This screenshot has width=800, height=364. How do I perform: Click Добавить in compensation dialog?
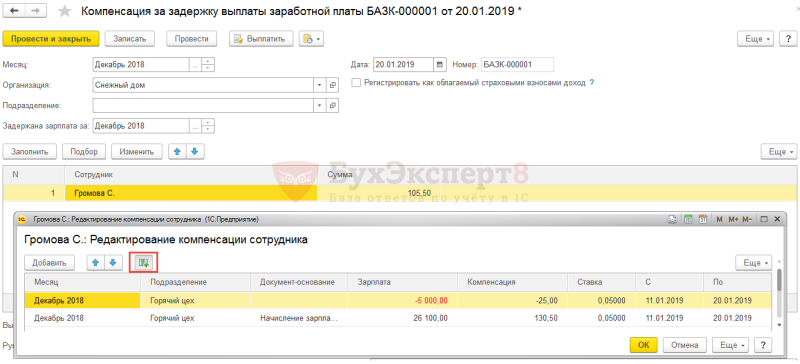[49, 262]
